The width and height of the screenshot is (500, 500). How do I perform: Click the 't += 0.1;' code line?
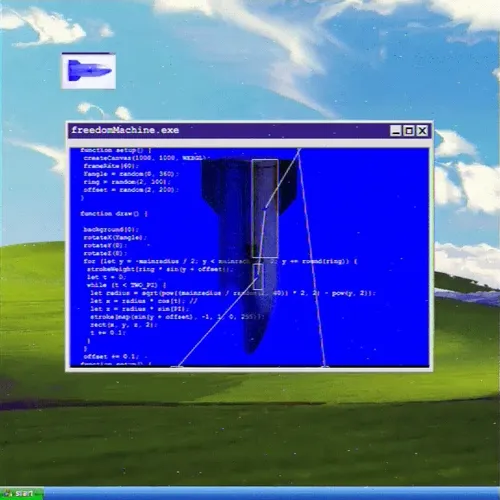click(x=108, y=333)
